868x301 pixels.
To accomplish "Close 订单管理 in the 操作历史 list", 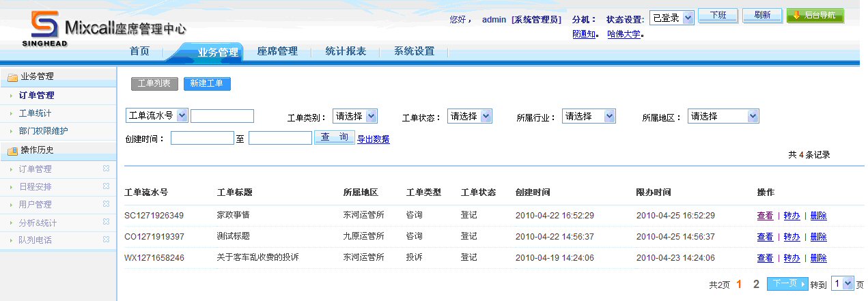I will pyautogui.click(x=106, y=169).
